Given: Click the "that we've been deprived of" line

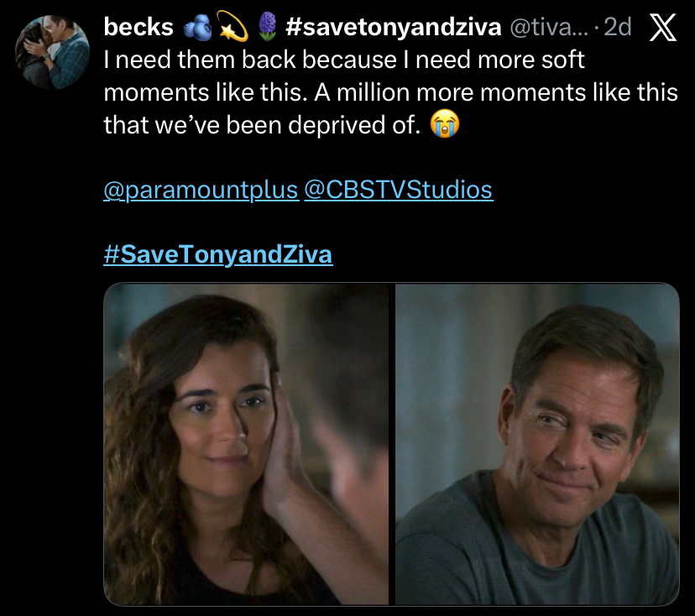Looking at the screenshot, I should point(260,125).
